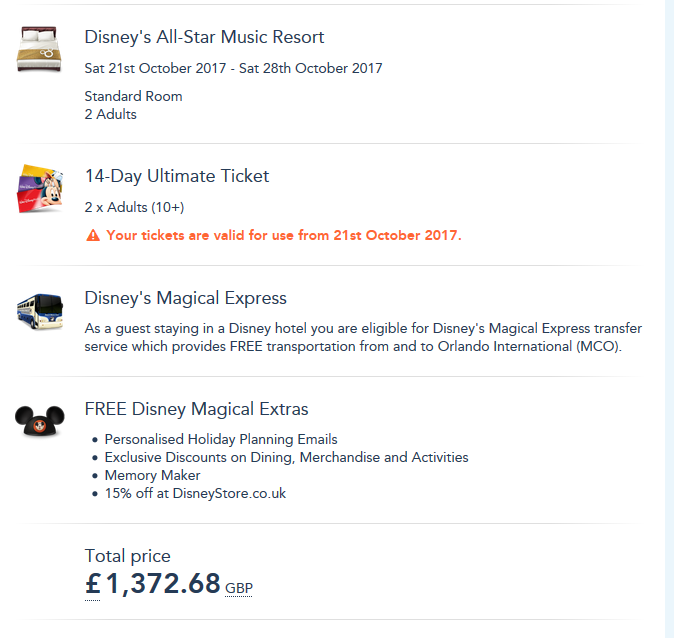Click the ticket validity warning message
Viewport: 674px width, 638px height.
coord(284,236)
